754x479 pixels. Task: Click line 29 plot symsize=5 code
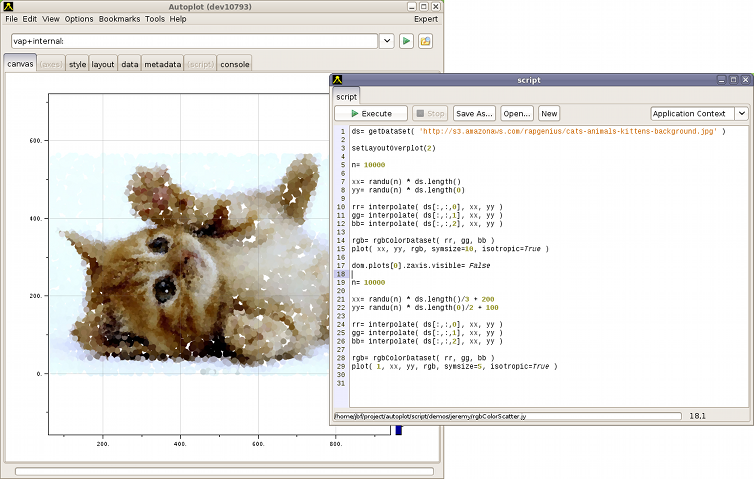[x=454, y=366]
